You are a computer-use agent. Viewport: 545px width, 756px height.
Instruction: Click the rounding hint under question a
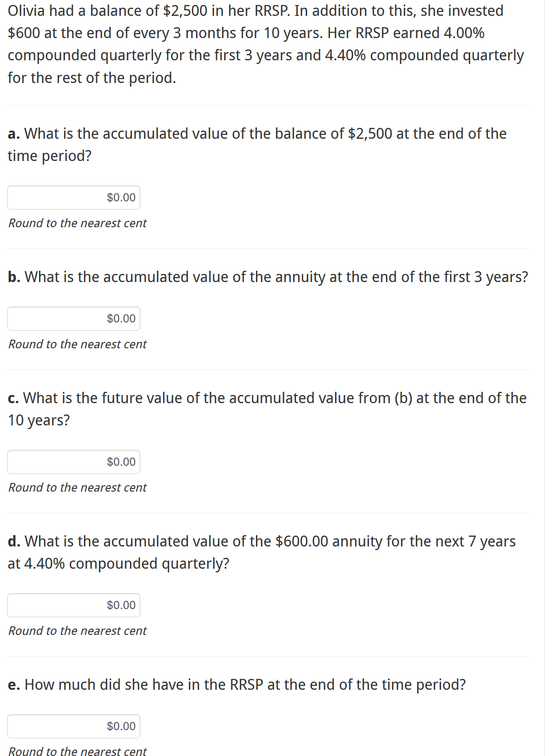pyautogui.click(x=78, y=223)
